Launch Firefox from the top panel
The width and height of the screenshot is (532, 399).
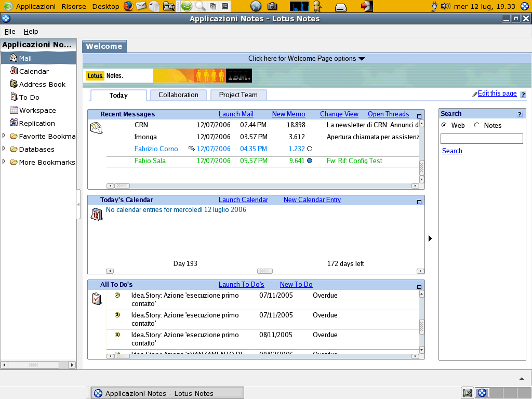[128, 6]
